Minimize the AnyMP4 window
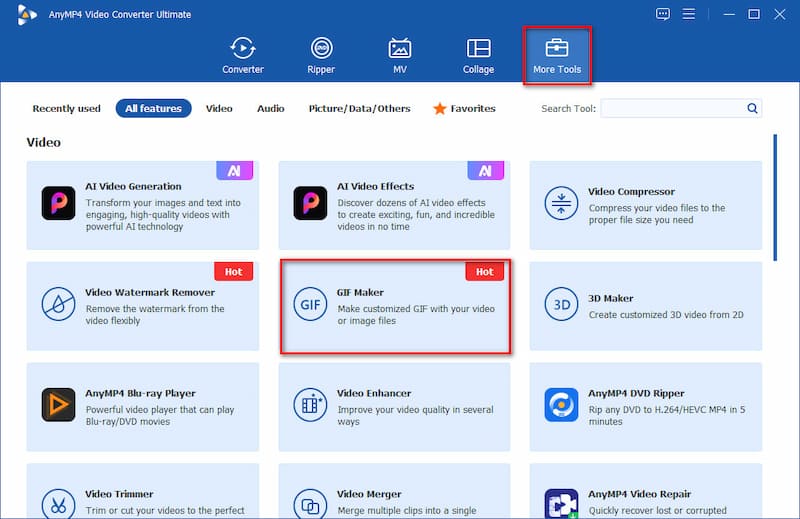The height and width of the screenshot is (519, 800). point(729,14)
